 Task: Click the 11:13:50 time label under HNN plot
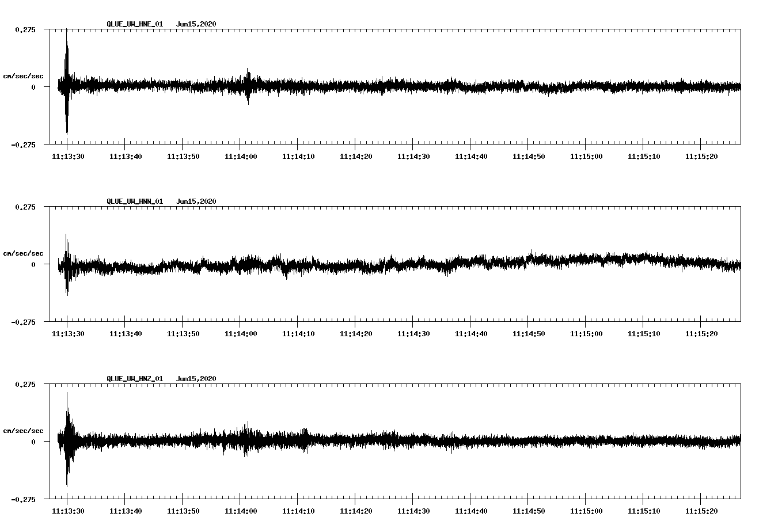[x=183, y=334]
